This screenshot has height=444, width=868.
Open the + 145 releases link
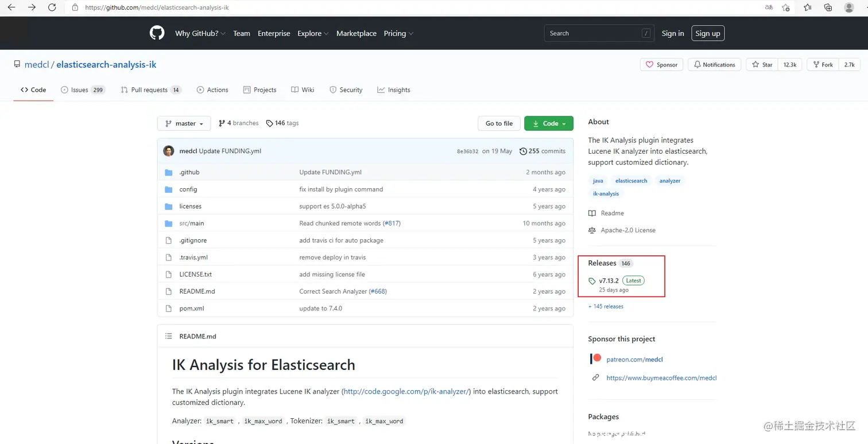pyautogui.click(x=606, y=306)
